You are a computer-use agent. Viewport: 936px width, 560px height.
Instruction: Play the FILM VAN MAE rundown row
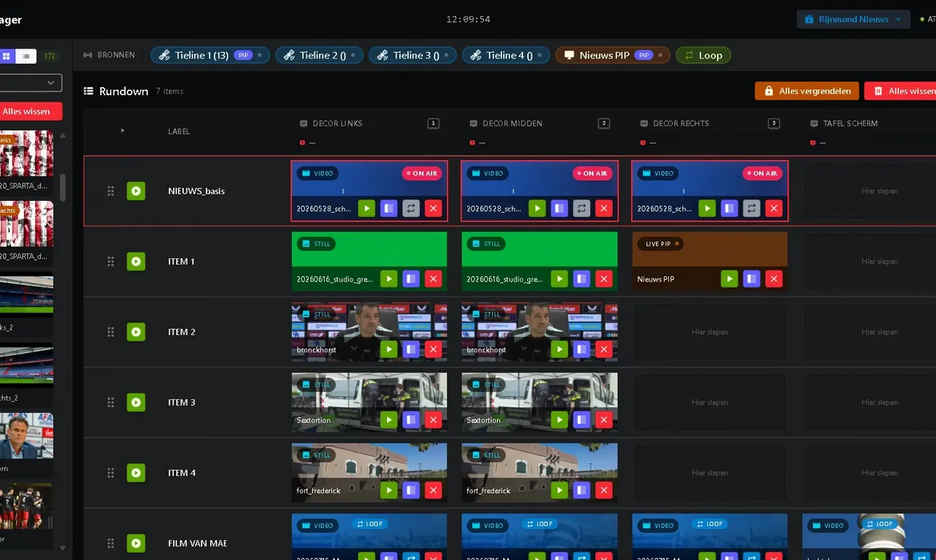pos(136,543)
